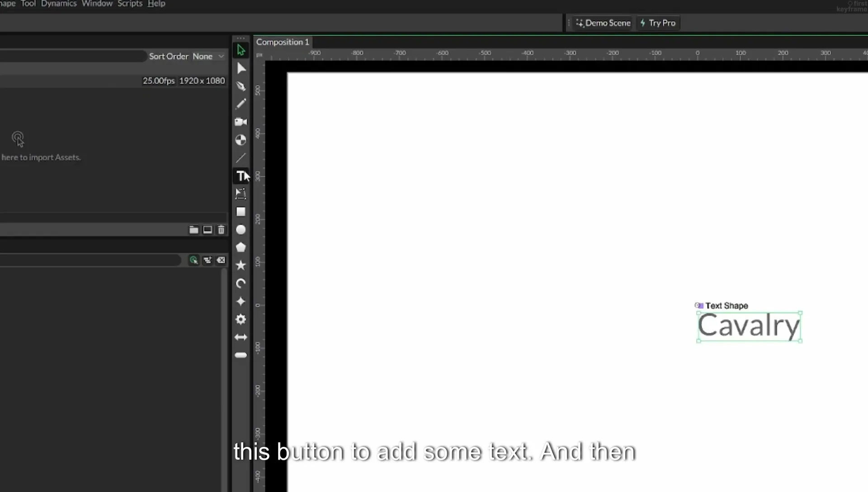Click the Demo Scene button
868x492 pixels.
(x=604, y=23)
